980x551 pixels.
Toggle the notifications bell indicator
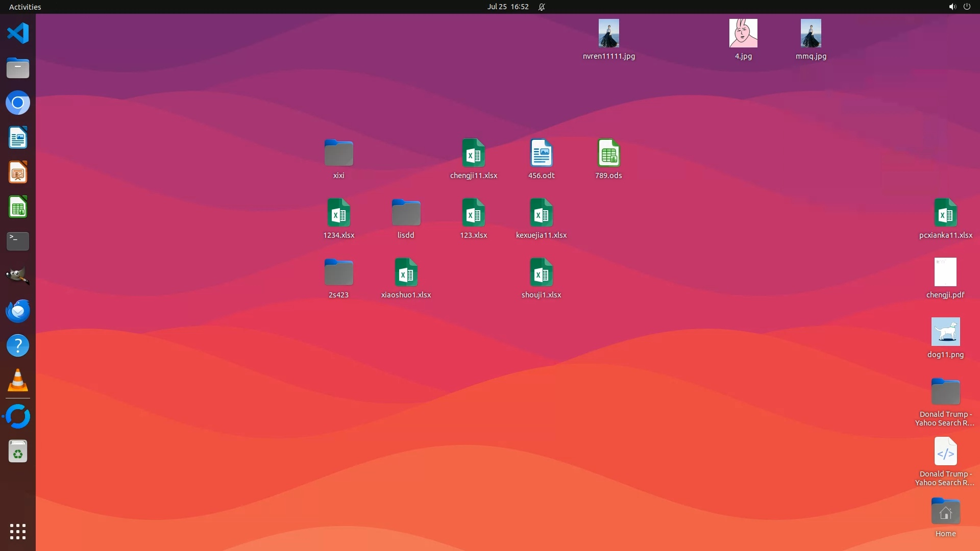click(542, 7)
